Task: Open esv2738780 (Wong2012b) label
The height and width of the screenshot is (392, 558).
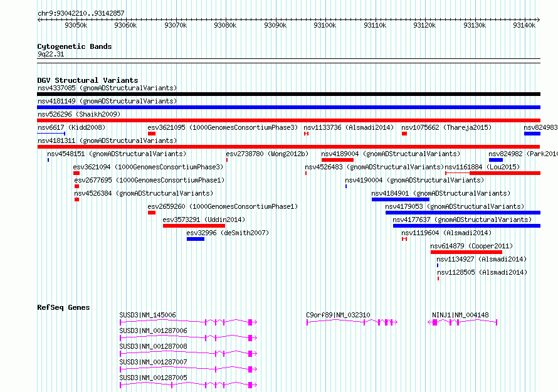Action: point(267,154)
